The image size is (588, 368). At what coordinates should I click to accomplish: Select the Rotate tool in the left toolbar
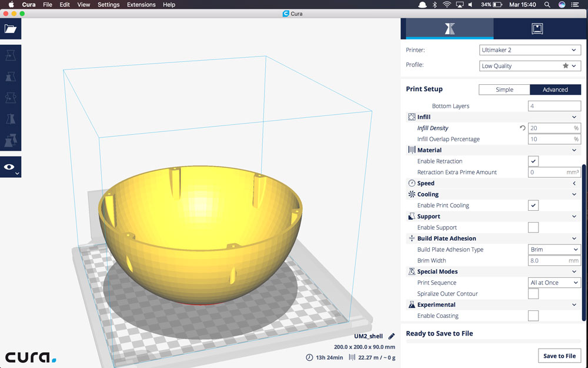tap(11, 98)
